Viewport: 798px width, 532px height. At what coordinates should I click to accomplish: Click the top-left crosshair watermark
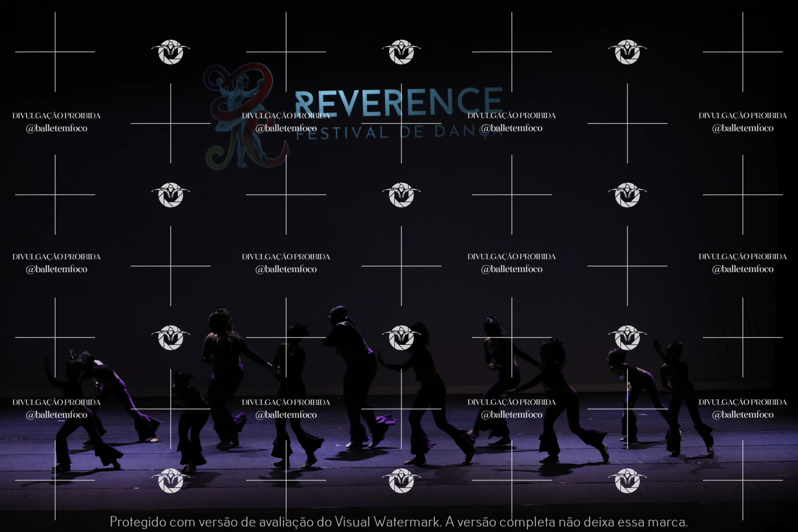point(55,52)
